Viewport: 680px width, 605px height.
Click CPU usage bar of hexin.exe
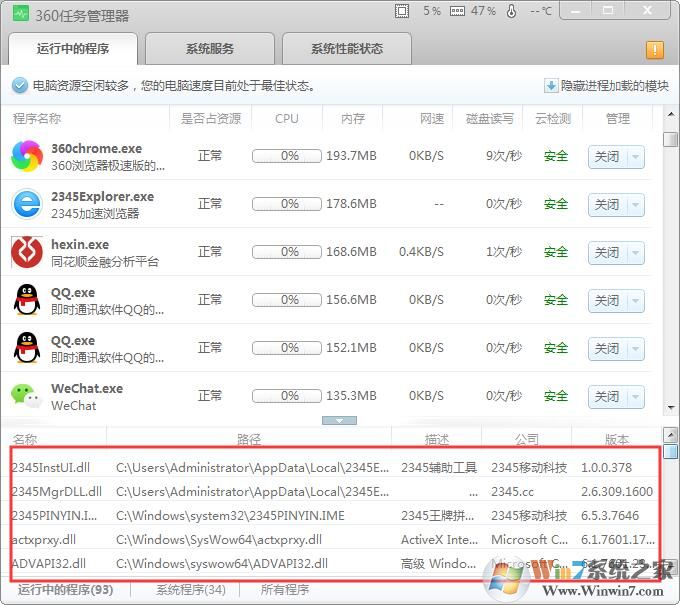(287, 252)
